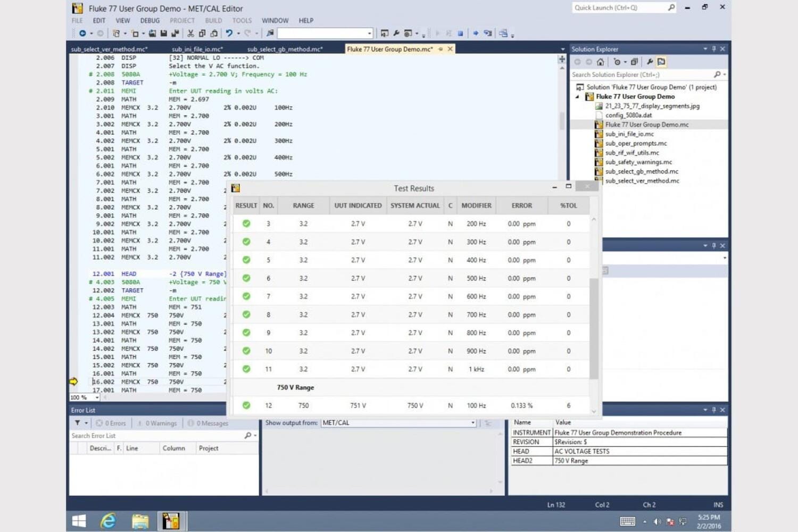Open the DEBUG menu
The image size is (798, 532).
150,21
